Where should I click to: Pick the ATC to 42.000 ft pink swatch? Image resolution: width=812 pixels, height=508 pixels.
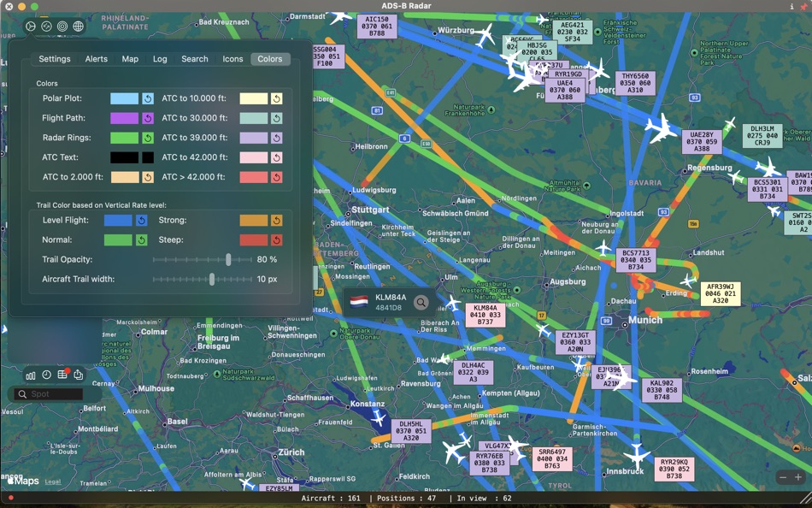pyautogui.click(x=254, y=157)
